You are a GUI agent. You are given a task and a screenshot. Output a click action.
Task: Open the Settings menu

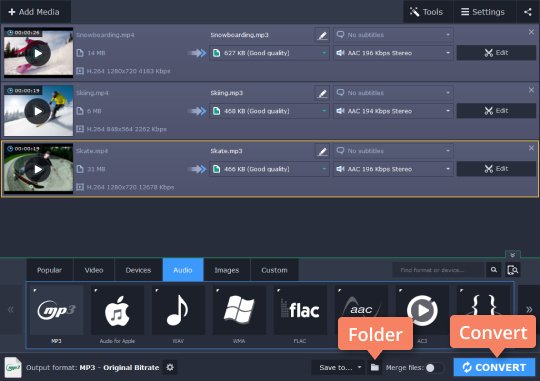coord(483,12)
